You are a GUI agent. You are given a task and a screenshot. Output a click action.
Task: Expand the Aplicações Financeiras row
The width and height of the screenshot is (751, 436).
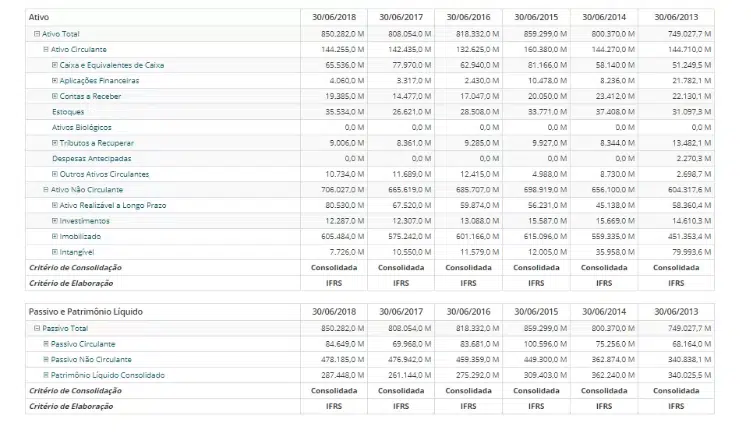[x=55, y=80]
